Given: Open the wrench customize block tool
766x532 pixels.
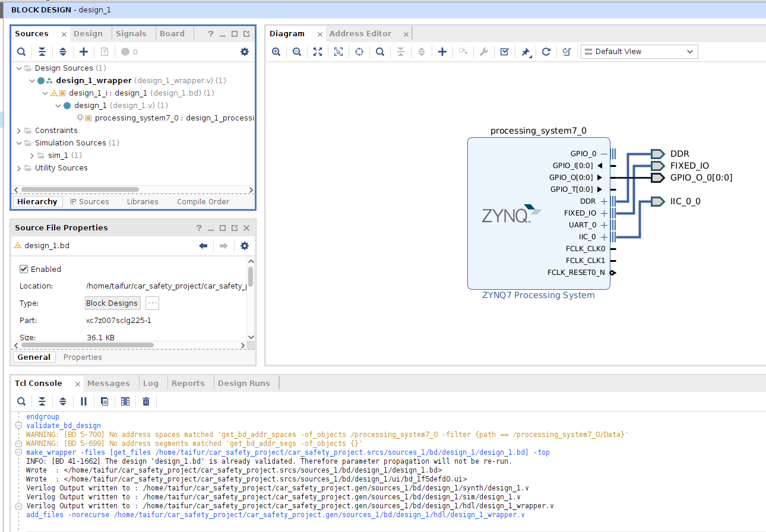Looking at the screenshot, I should tap(484, 52).
